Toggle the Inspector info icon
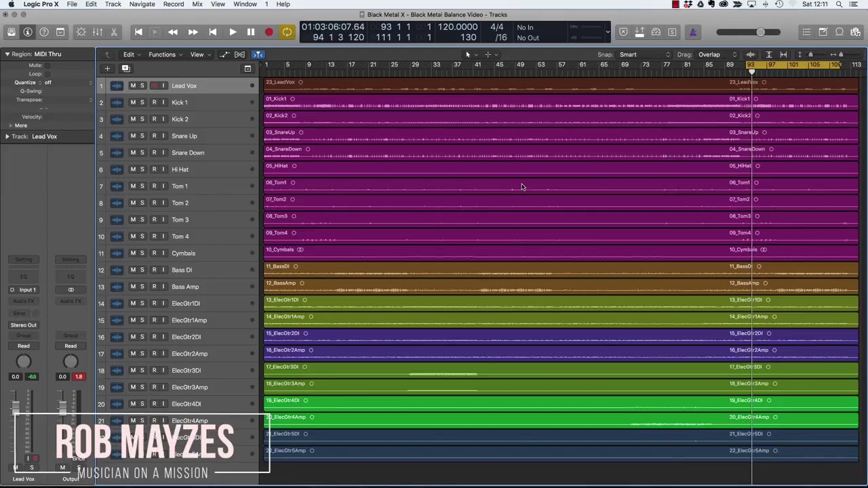The image size is (868, 488). pos(28,32)
